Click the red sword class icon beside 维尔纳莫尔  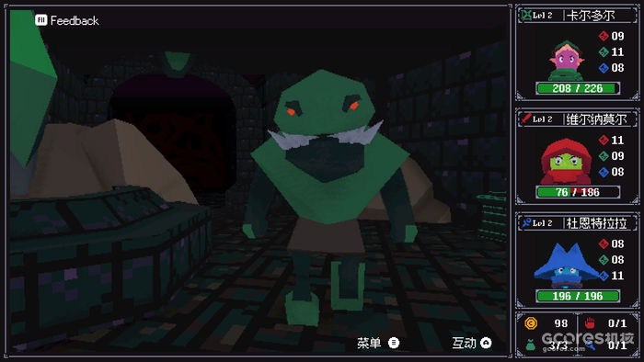point(526,119)
